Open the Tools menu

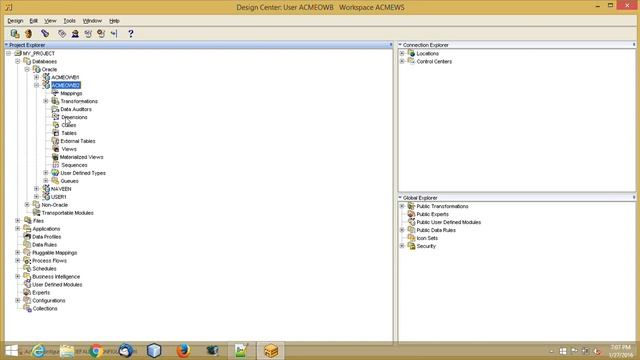[x=69, y=21]
